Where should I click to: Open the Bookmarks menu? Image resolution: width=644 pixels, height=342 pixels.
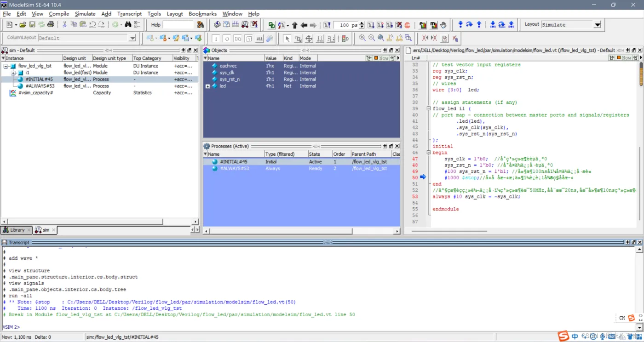(x=202, y=14)
